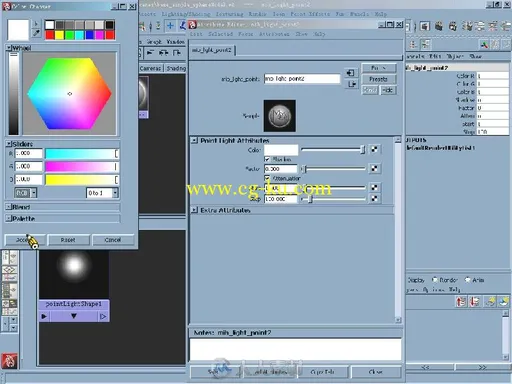Click the red down-arrow layer icon
This screenshot has height=384, width=512.
pyautogui.click(x=474, y=301)
